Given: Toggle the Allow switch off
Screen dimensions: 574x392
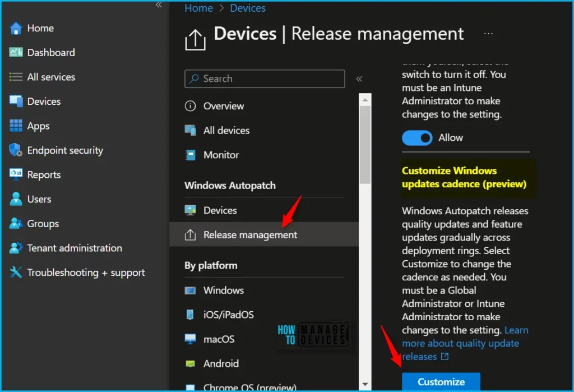Looking at the screenshot, I should click(417, 138).
